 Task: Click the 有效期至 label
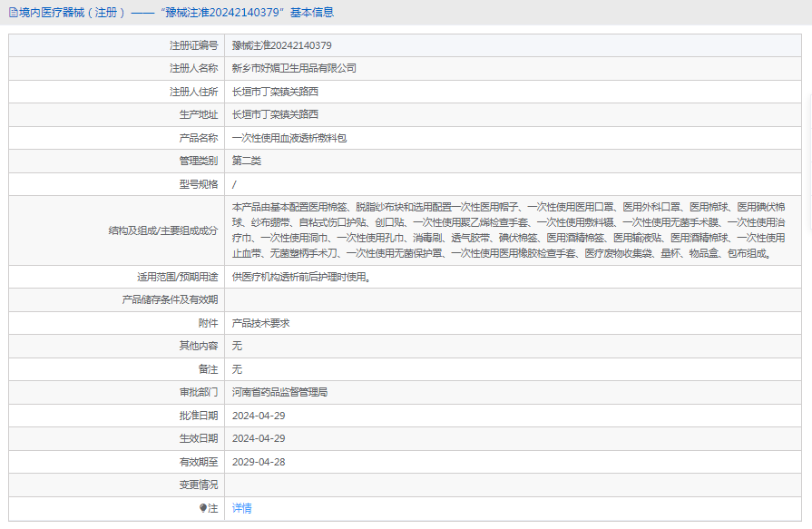click(x=199, y=462)
